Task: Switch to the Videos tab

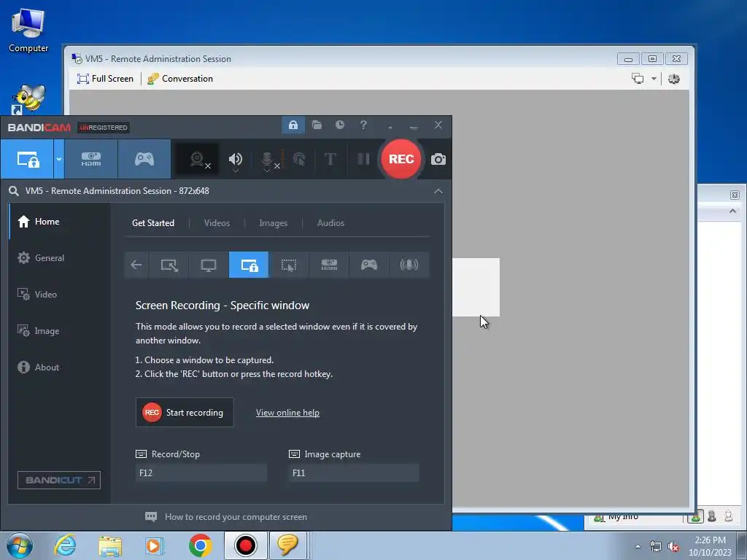Action: 217,223
